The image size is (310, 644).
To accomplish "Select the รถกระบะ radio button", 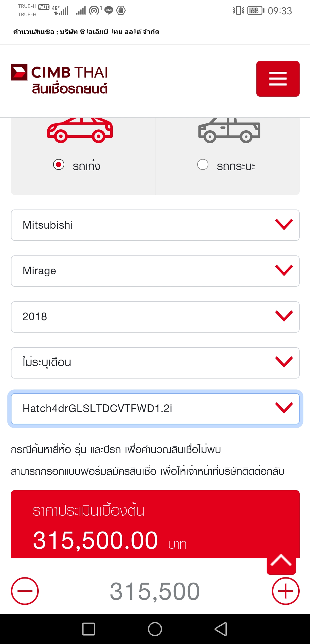I will [203, 165].
